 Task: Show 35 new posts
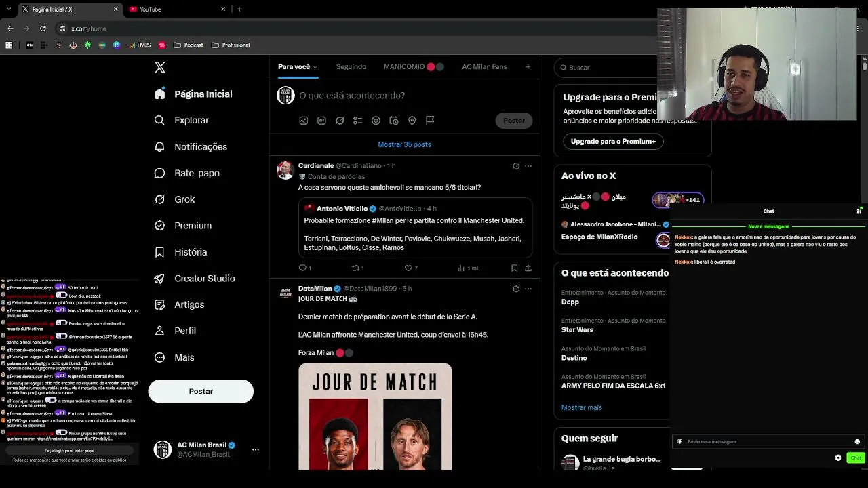pyautogui.click(x=404, y=144)
